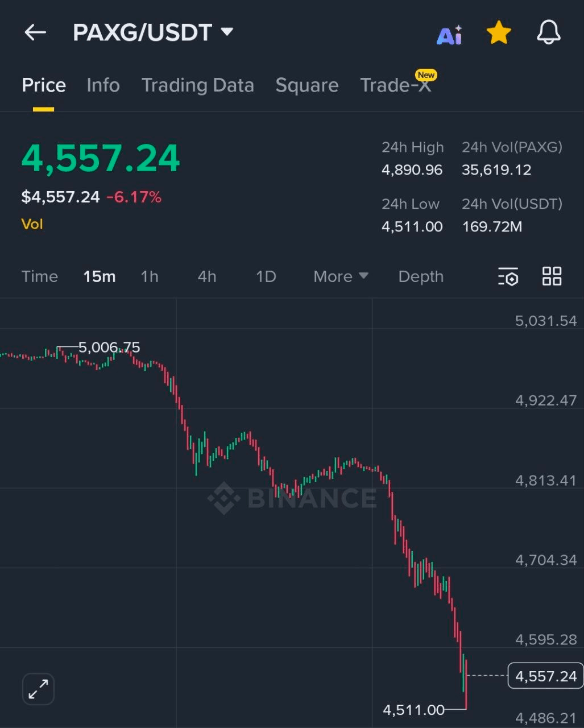Screen dimensions: 584x728
Task: Open the AI analysis icon
Action: [449, 35]
